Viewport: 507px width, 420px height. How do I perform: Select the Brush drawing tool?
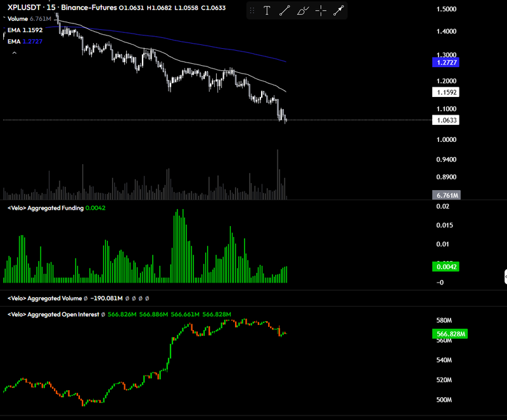[303, 10]
